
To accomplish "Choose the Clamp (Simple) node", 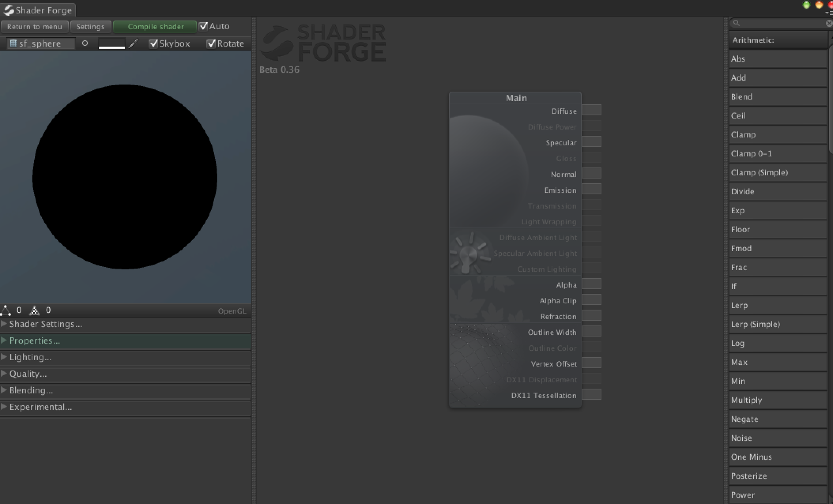I will pos(778,173).
